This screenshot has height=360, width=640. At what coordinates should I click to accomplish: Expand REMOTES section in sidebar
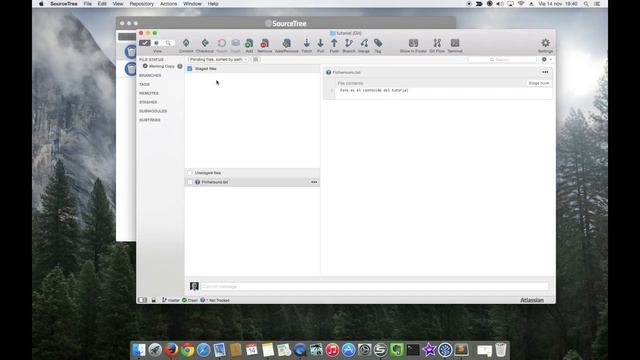(149, 93)
